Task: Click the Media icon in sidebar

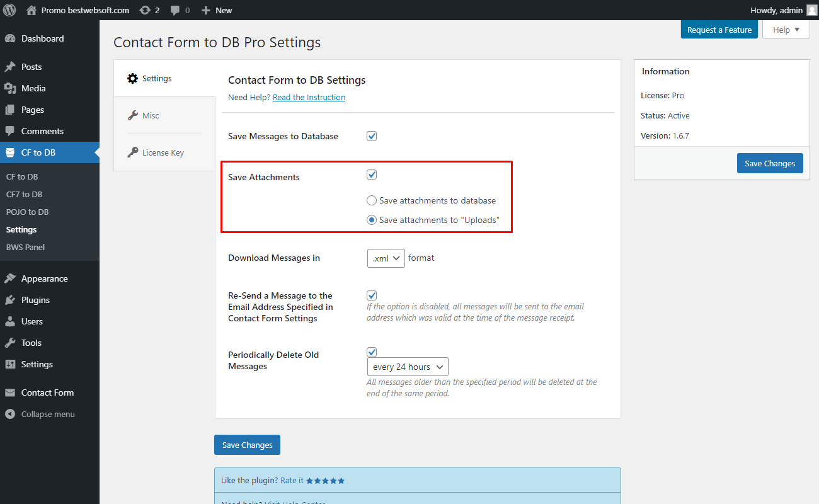Action: (x=10, y=88)
